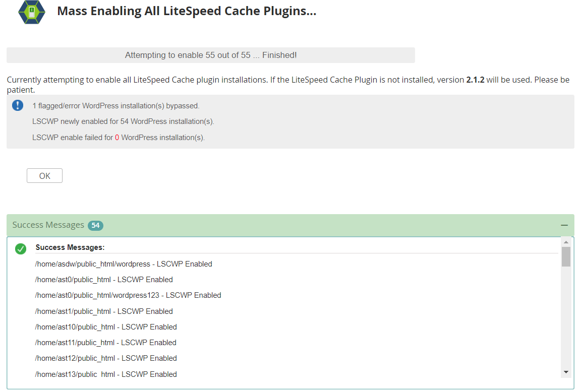Screen dimensions: 583x392
Task: Click the green success checkmark icon
Action: 21,248
